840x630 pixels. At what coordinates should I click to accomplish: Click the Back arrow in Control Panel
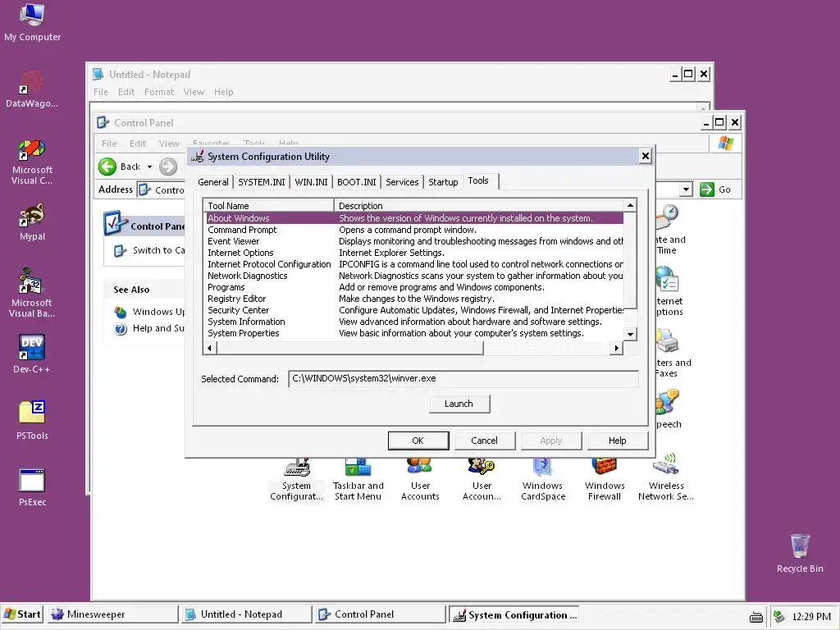point(107,167)
